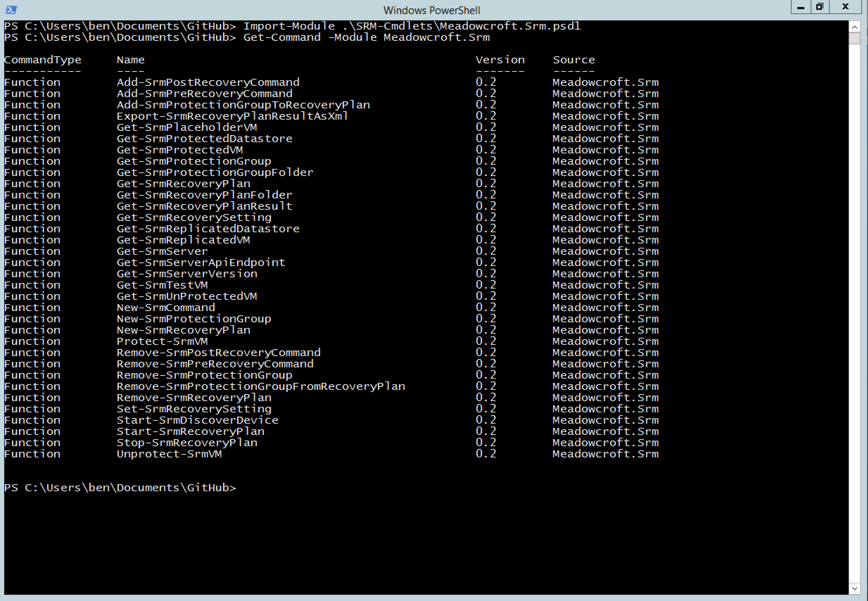Click Function type beside Stop-SrmRecoveryPlan
Viewport: 868px width, 601px height.
click(x=32, y=443)
